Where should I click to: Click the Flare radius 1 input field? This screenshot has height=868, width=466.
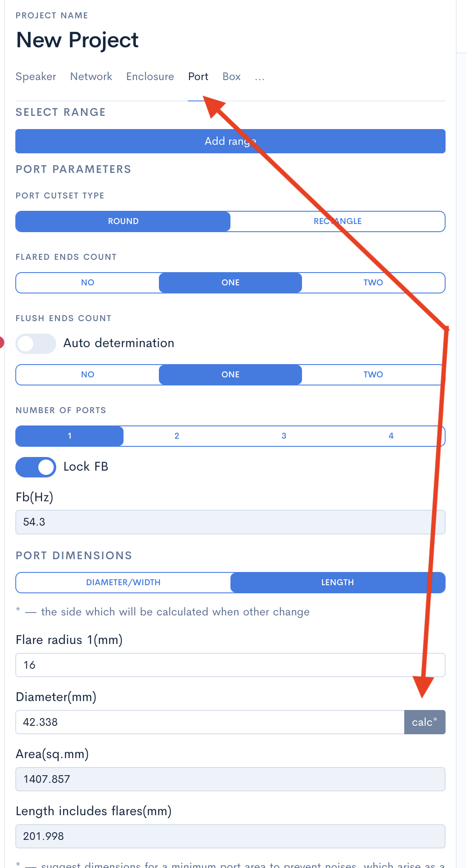pos(230,665)
